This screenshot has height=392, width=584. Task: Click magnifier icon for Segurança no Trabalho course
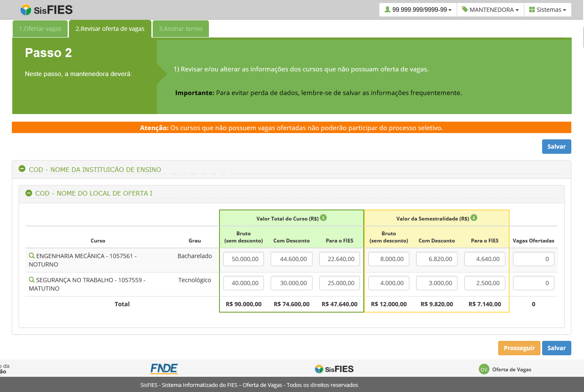(32, 280)
